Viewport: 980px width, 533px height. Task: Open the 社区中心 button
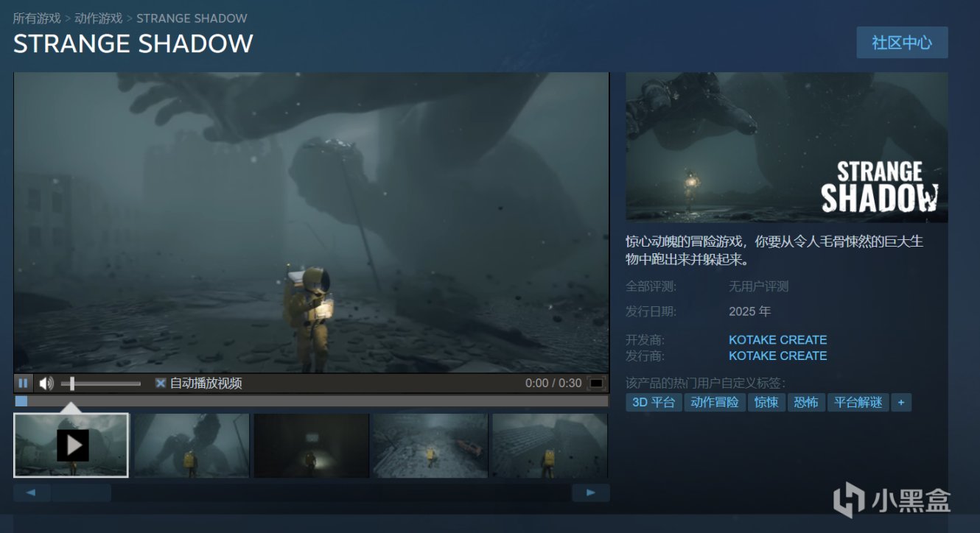pyautogui.click(x=902, y=43)
